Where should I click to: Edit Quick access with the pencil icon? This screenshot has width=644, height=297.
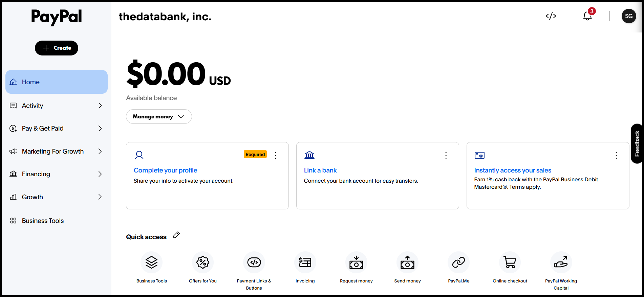(x=176, y=235)
